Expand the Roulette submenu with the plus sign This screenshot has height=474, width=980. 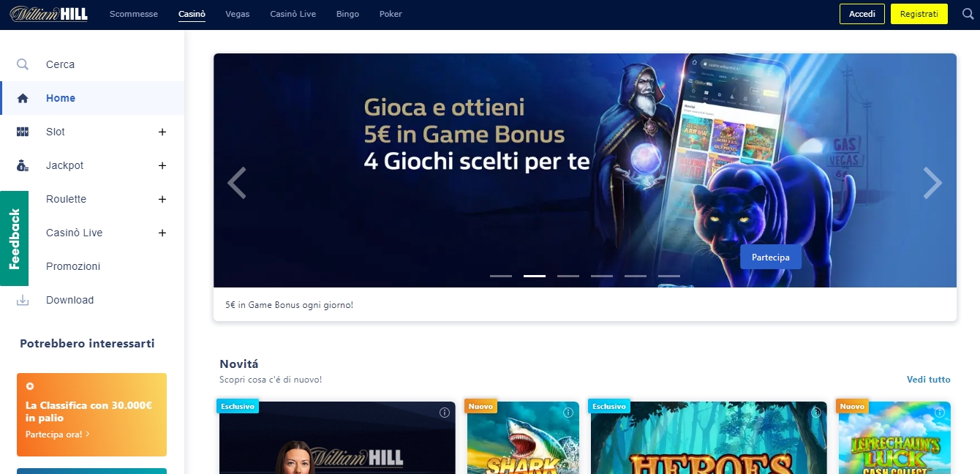pyautogui.click(x=162, y=199)
